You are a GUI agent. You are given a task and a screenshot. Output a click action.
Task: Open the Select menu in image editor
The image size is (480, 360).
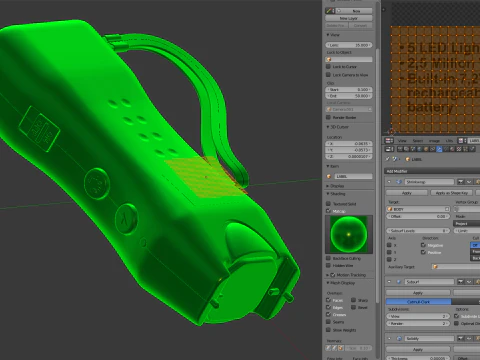click(418, 141)
